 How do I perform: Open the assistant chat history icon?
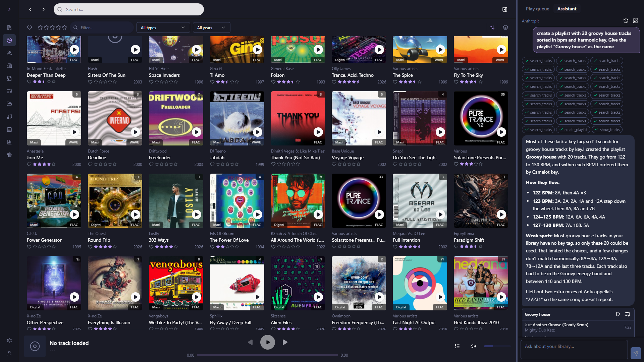click(626, 21)
